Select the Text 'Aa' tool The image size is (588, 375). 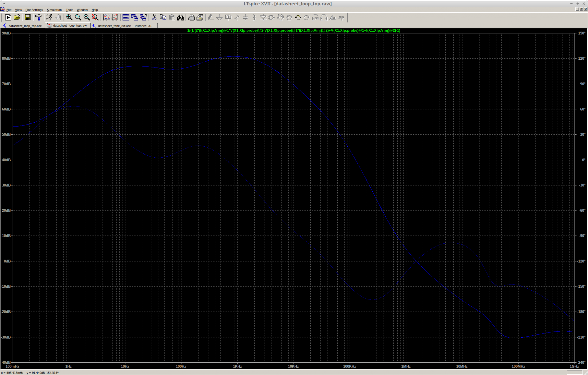tap(332, 18)
